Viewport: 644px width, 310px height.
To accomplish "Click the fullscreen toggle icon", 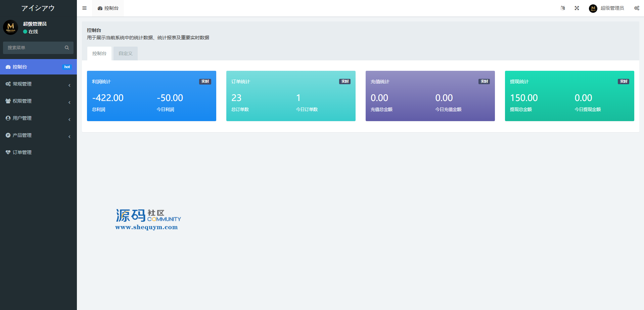I will point(577,8).
